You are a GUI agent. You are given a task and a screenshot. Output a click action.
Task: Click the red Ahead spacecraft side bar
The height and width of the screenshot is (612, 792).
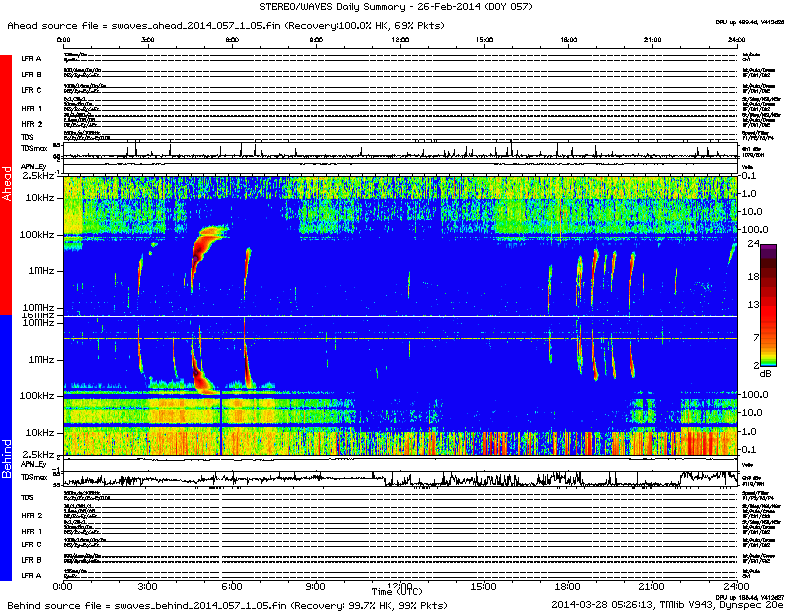pos(6,184)
